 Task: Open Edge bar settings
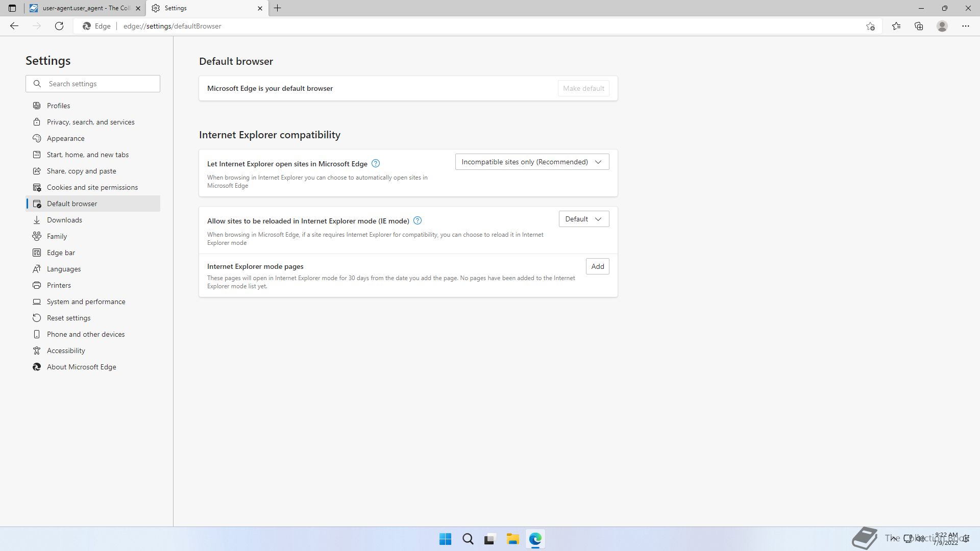(93, 253)
